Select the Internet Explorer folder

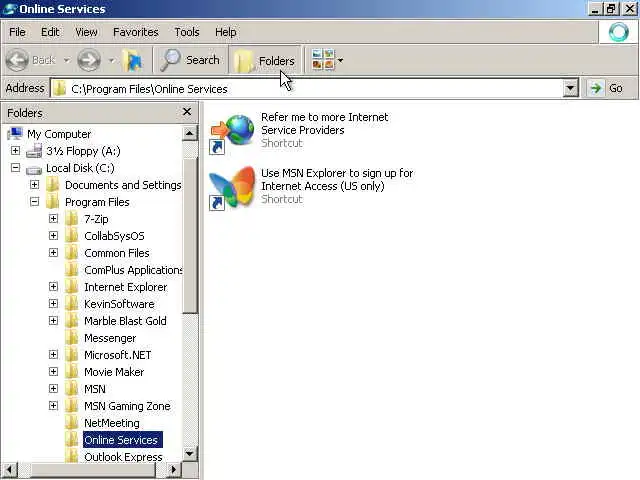pos(126,287)
